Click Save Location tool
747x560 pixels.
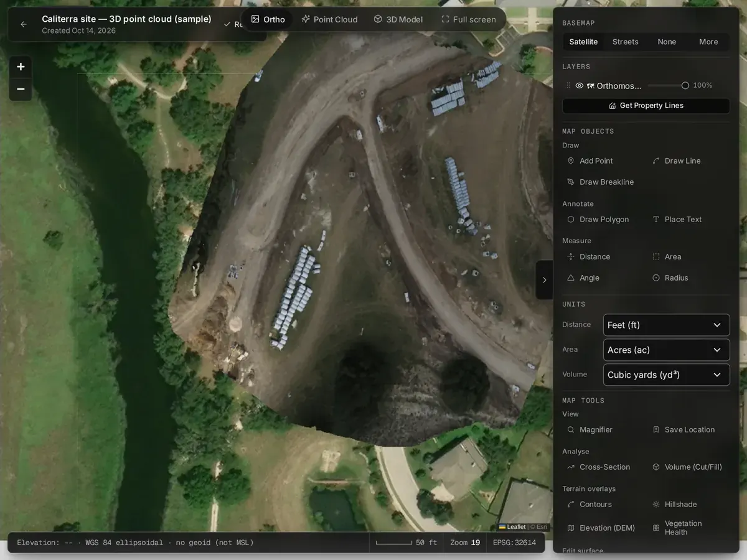click(683, 429)
